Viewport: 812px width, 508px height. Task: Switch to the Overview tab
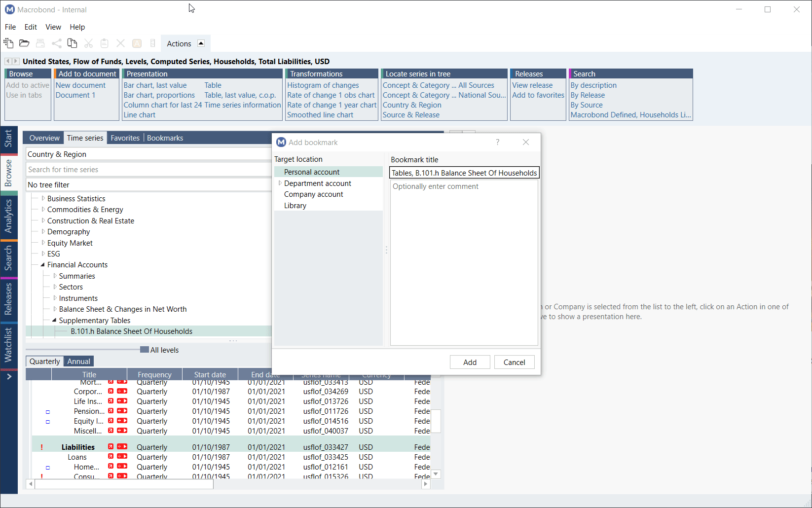pyautogui.click(x=44, y=138)
